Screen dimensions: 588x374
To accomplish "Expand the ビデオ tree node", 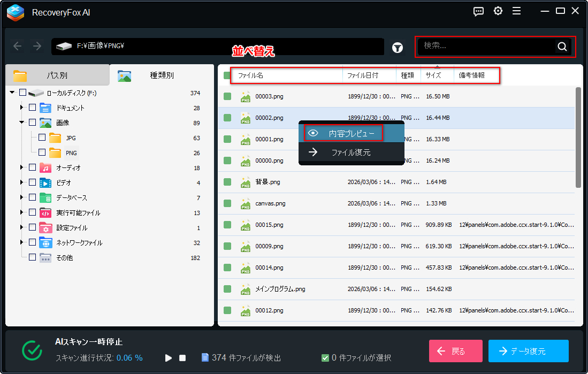I will [x=22, y=182].
